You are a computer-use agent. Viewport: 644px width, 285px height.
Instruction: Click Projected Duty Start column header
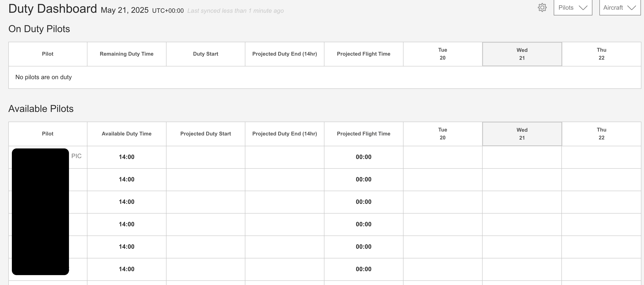click(x=206, y=134)
